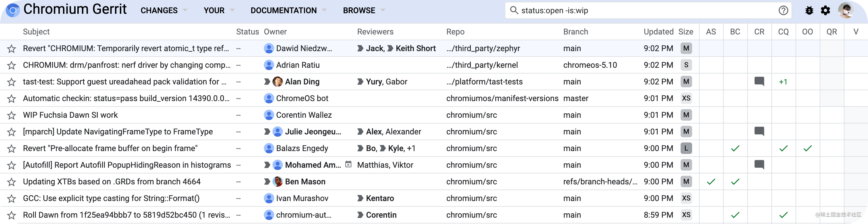Click the search help question-mark icon
The image size is (868, 224).
[783, 10]
